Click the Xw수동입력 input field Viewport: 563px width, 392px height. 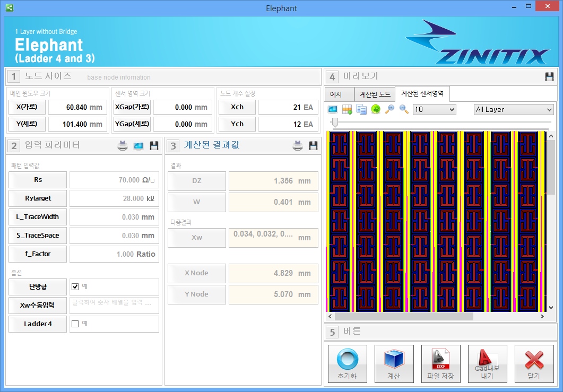[114, 305]
